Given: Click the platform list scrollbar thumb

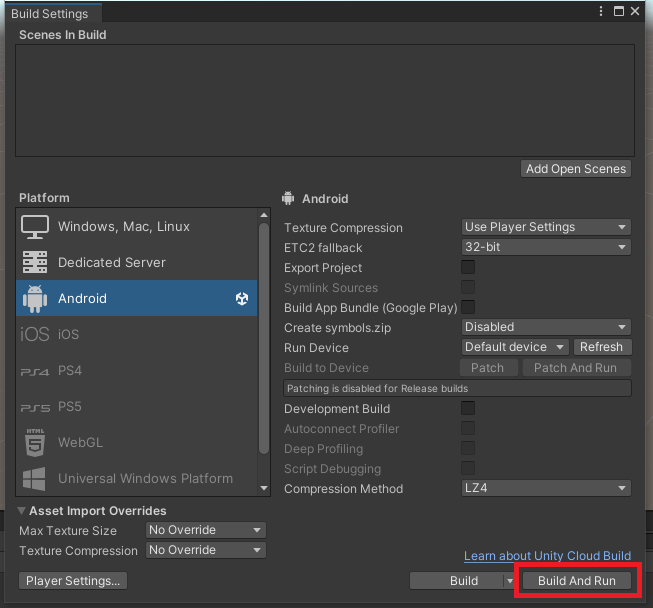Looking at the screenshot, I should pos(264,338).
